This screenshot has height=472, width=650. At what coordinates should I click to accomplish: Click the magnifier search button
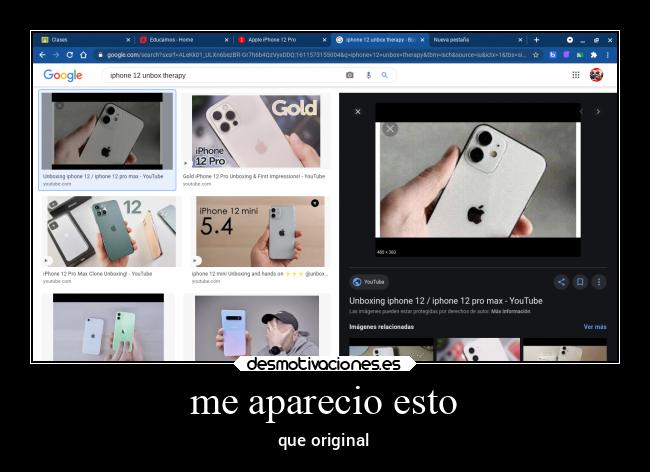tap(385, 75)
